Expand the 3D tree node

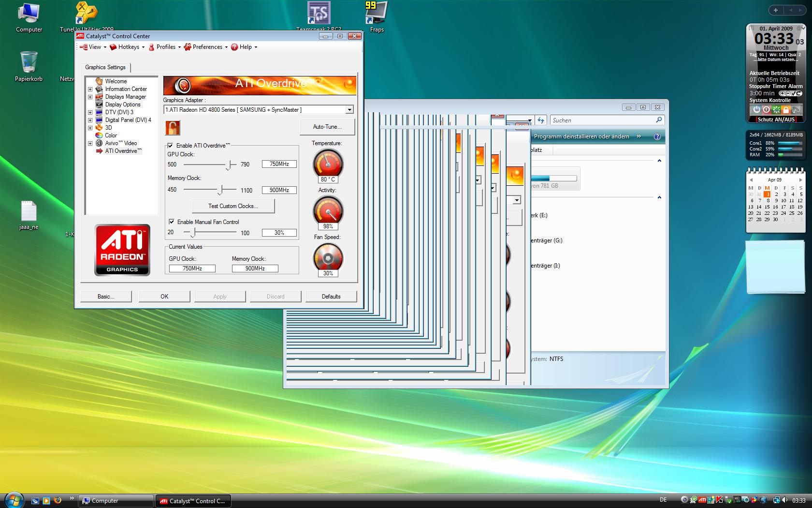90,128
